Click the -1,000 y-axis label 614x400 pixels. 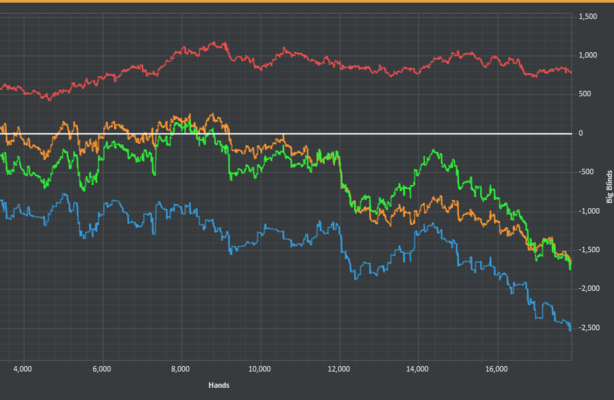click(x=589, y=211)
